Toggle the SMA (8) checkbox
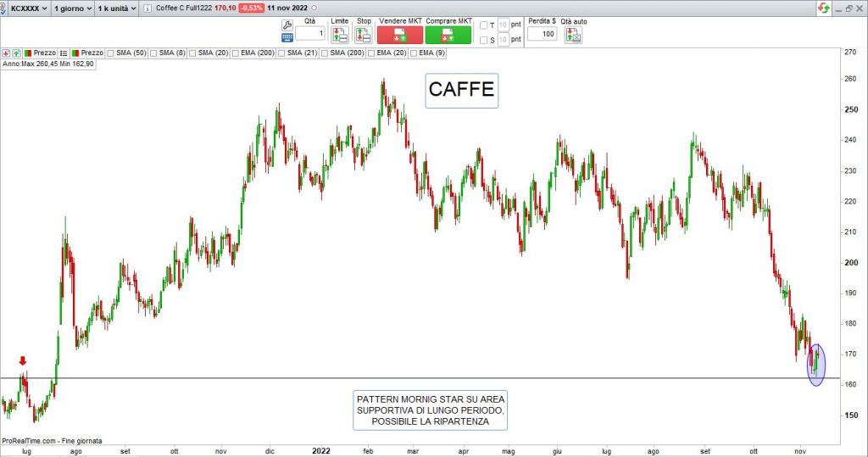This screenshot has width=868, height=457. pyautogui.click(x=153, y=53)
